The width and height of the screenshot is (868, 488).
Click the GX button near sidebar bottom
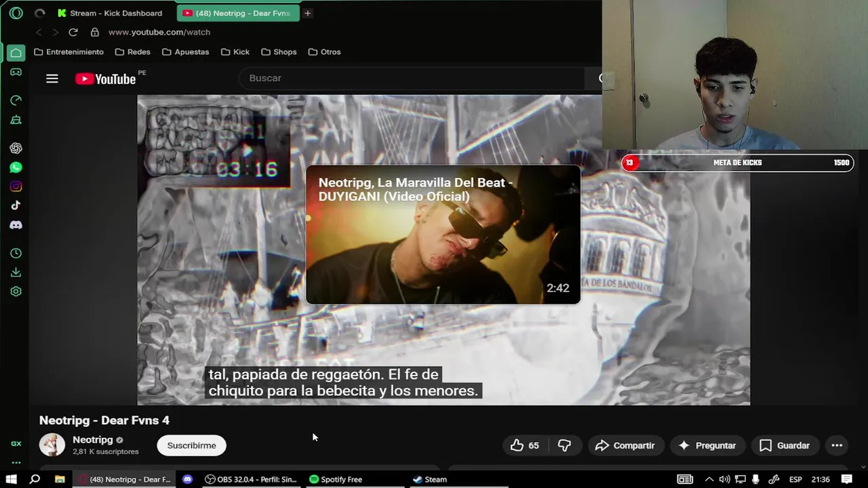tap(16, 443)
